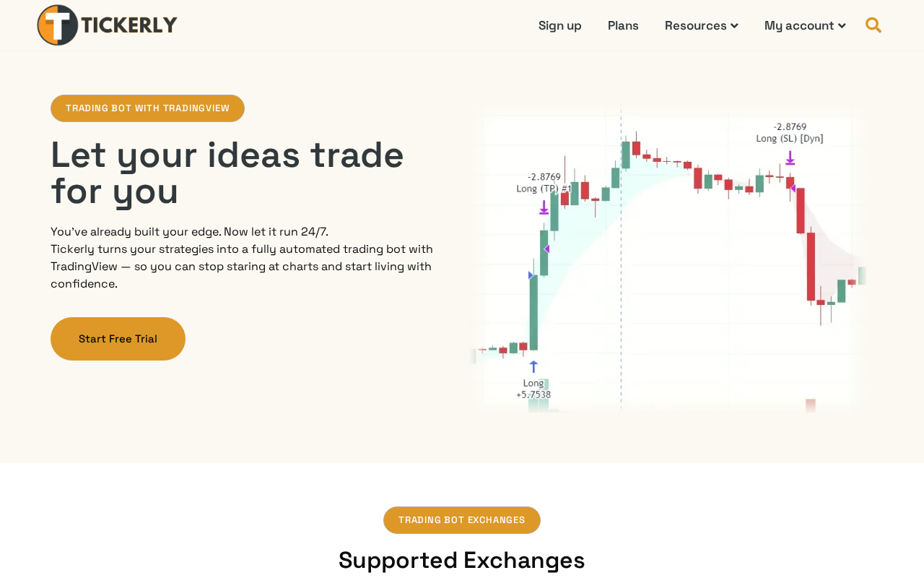Click the Trading Bot Exchanges badge
924x578 pixels.
click(462, 520)
